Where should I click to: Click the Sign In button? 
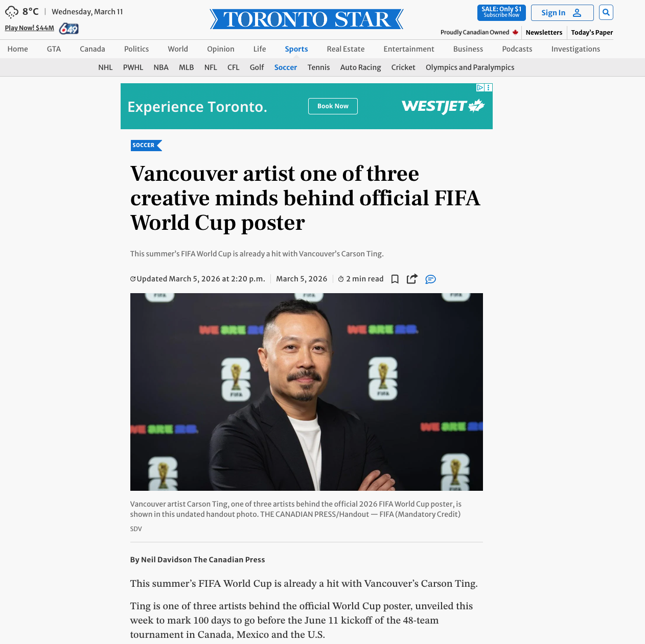pos(562,13)
